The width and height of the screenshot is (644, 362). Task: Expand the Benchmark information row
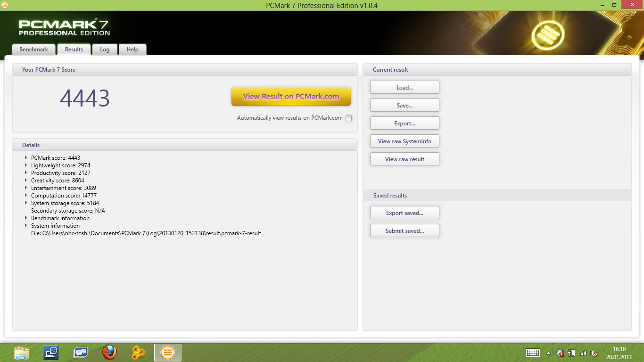(x=26, y=218)
